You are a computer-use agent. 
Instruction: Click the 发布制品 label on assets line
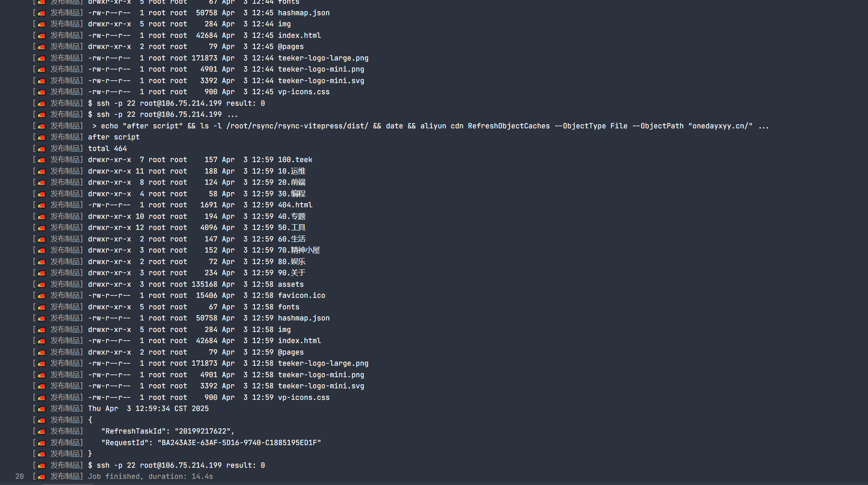pyautogui.click(x=65, y=284)
